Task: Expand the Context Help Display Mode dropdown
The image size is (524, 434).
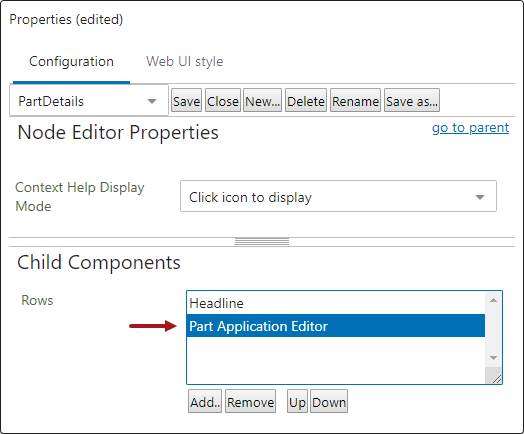Action: 338,196
